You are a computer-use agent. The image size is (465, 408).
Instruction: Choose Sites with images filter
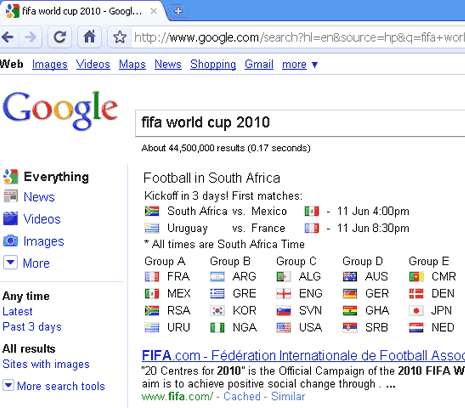[46, 364]
